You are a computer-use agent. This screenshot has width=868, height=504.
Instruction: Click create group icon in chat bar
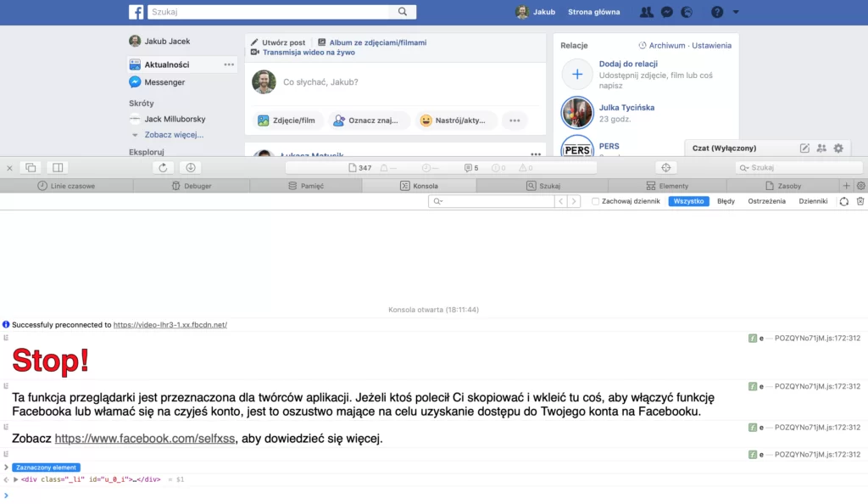pos(821,148)
